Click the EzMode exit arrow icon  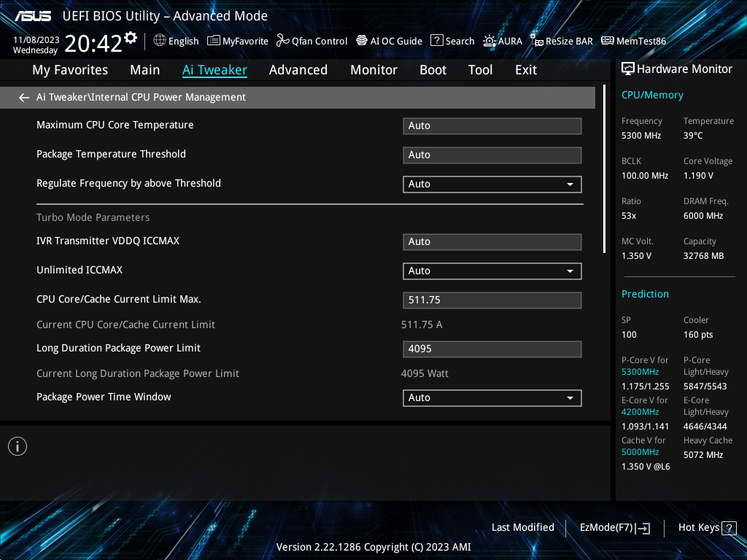[x=643, y=528]
